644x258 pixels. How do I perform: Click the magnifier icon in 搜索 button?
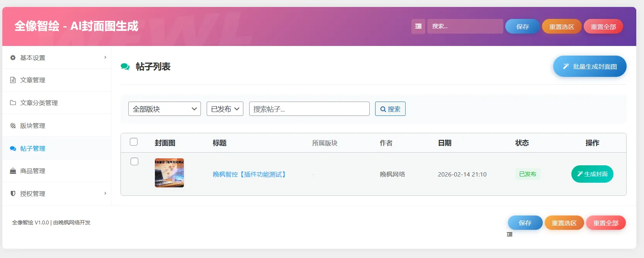coord(383,109)
